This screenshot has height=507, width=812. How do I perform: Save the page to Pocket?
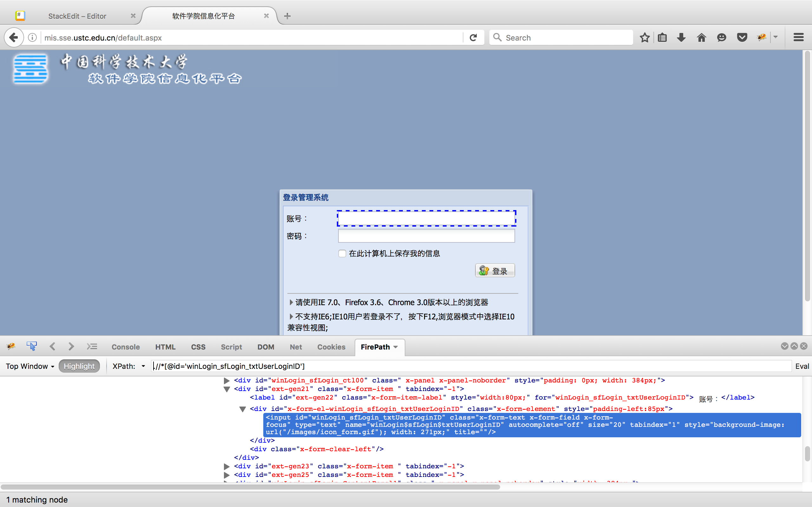[742, 38]
